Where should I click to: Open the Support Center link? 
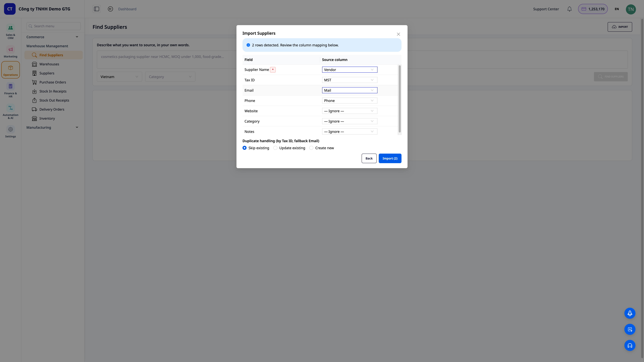(546, 9)
